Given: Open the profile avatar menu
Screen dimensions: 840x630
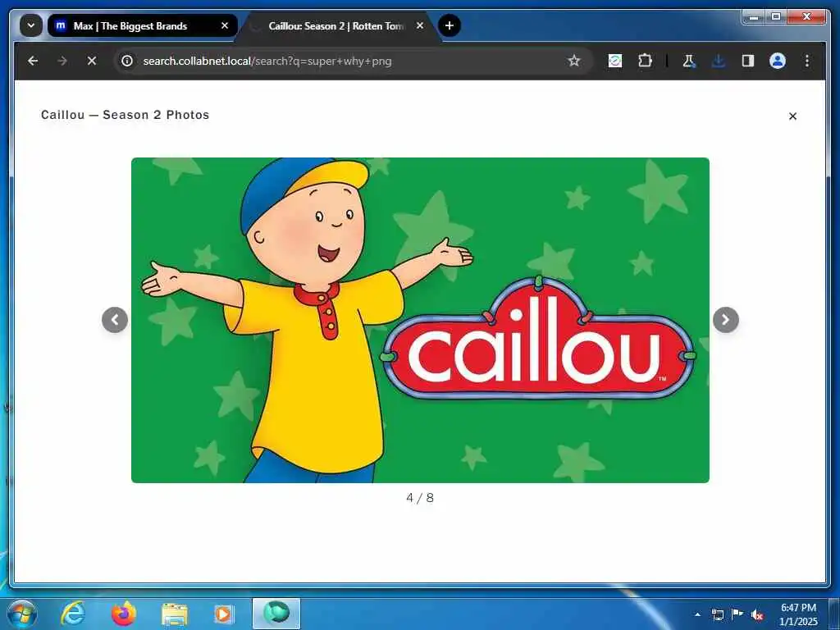Looking at the screenshot, I should [x=778, y=61].
